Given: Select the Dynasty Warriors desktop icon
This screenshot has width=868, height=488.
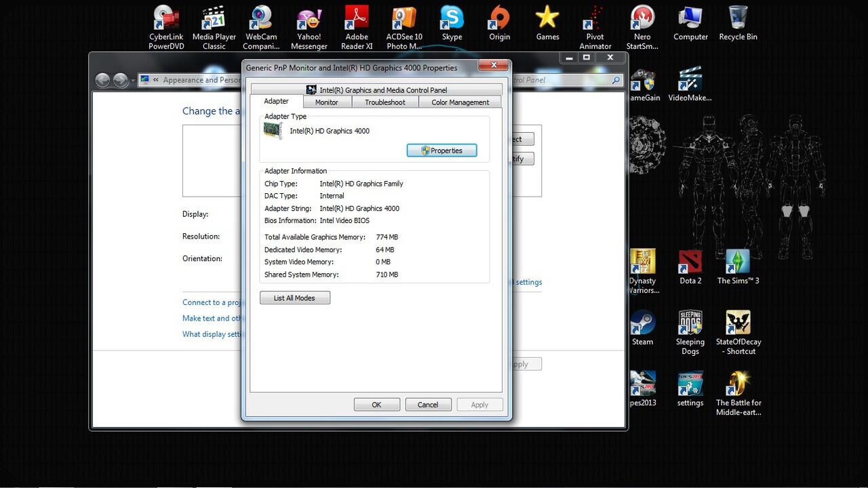Looking at the screenshot, I should [x=643, y=271].
